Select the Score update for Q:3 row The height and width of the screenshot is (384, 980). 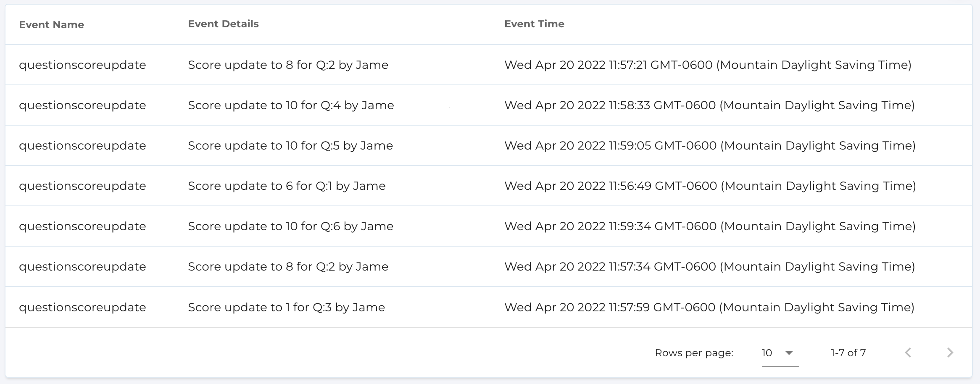tap(286, 307)
